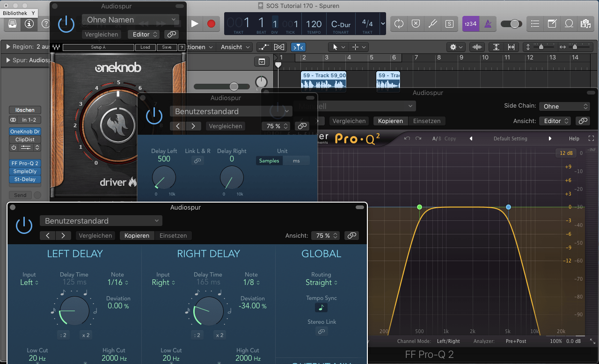
Task: Click the Load button in OneKnob
Action: pos(145,47)
